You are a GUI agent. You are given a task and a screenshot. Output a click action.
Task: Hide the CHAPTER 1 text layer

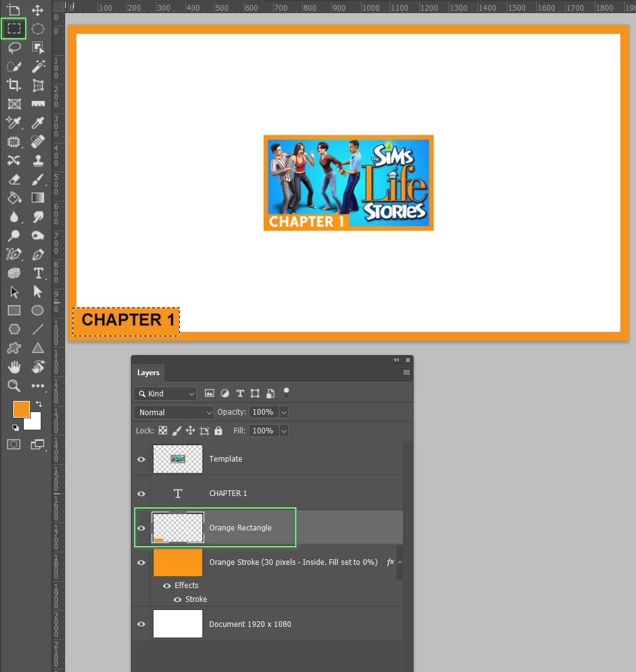pyautogui.click(x=141, y=494)
